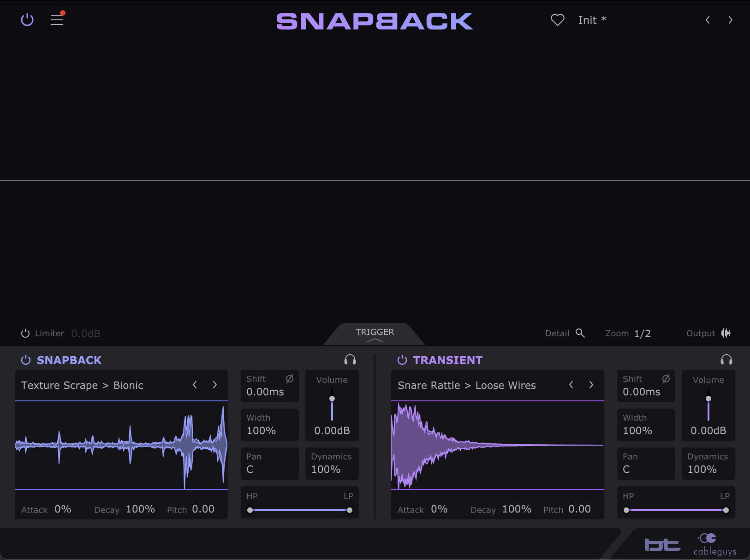This screenshot has width=750, height=560.
Task: Open the hamburger menu
Action: (57, 20)
